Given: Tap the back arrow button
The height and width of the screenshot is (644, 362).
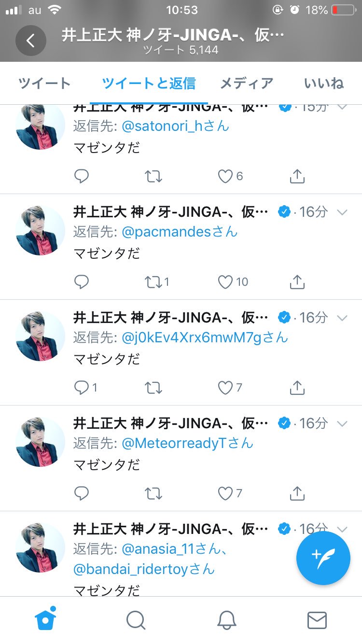Looking at the screenshot, I should tap(30, 41).
